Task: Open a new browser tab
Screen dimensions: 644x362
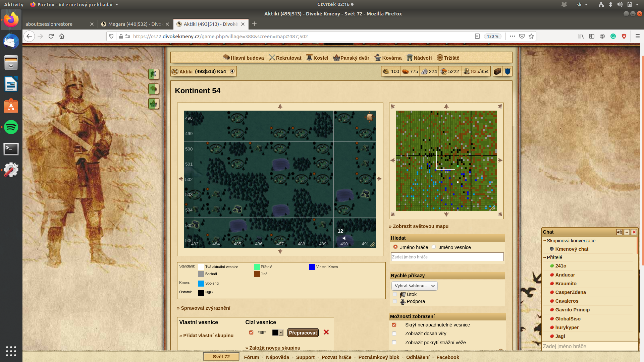Action: (x=254, y=24)
